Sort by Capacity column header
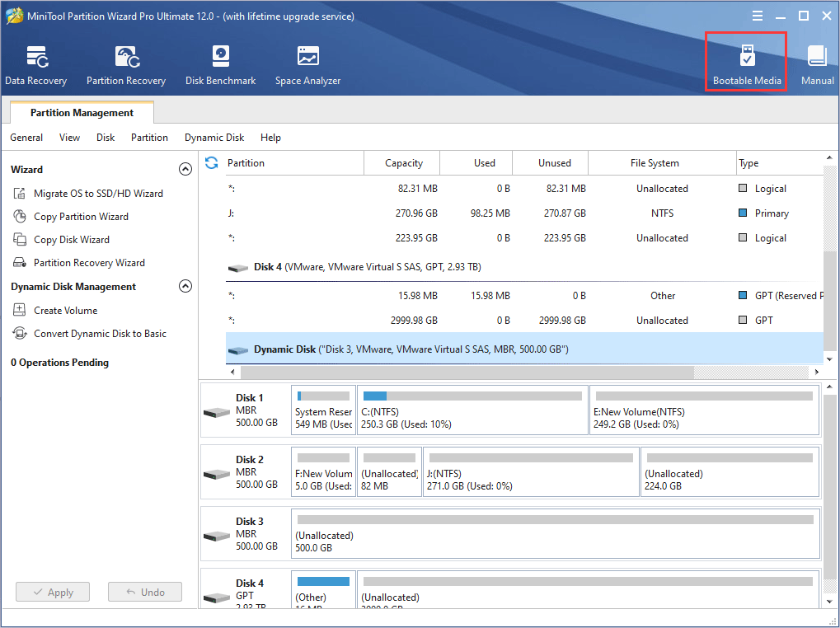Screen dimensions: 840x628 [403, 163]
